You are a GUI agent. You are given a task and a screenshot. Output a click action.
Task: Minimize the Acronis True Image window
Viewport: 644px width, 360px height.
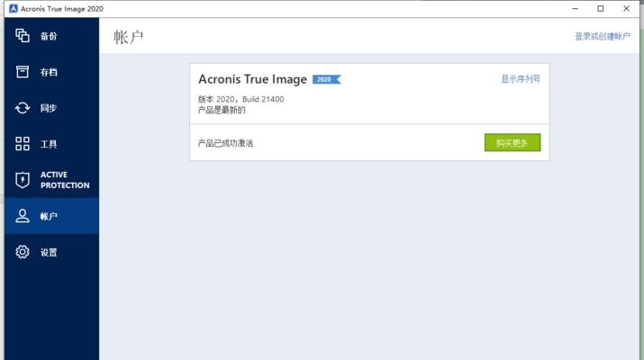[575, 9]
